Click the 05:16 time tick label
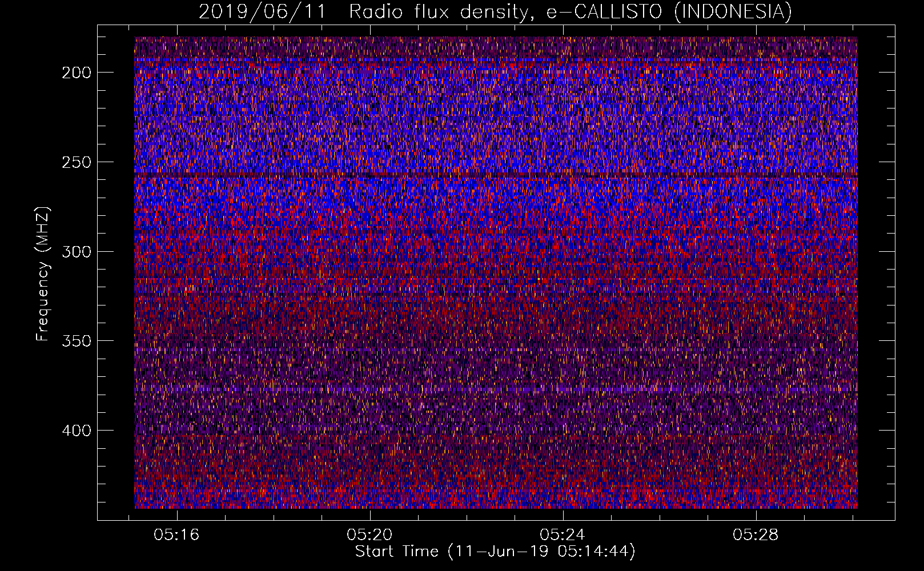 coord(176,535)
